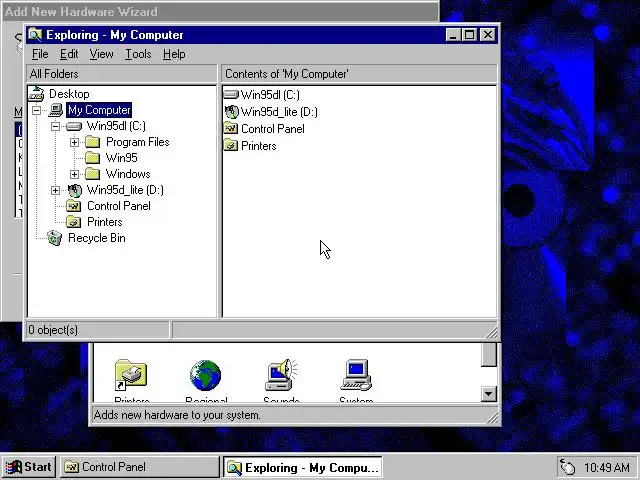
Task: Select the System computer icon
Action: click(356, 375)
